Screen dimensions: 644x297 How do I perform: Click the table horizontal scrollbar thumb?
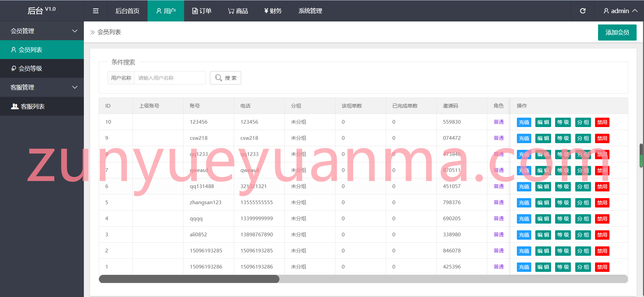tap(189, 279)
